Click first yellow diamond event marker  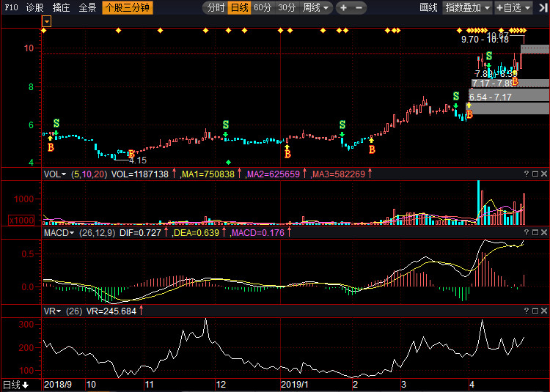(43, 31)
